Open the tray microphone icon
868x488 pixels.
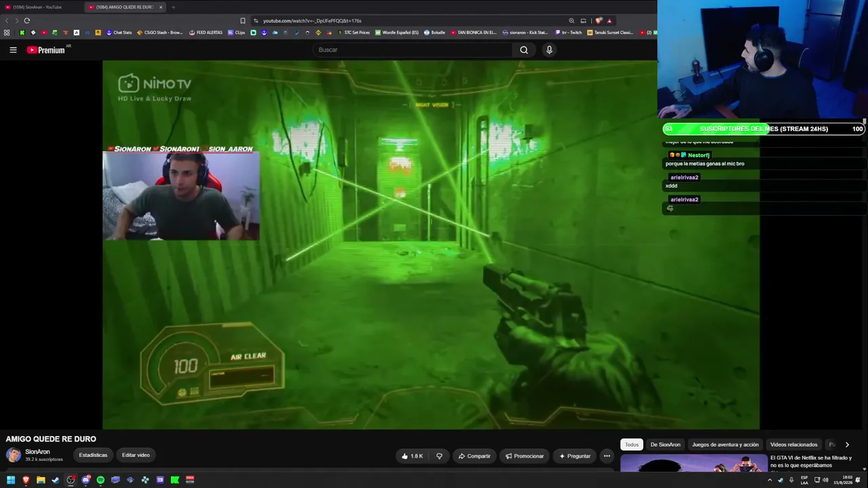coord(791,480)
